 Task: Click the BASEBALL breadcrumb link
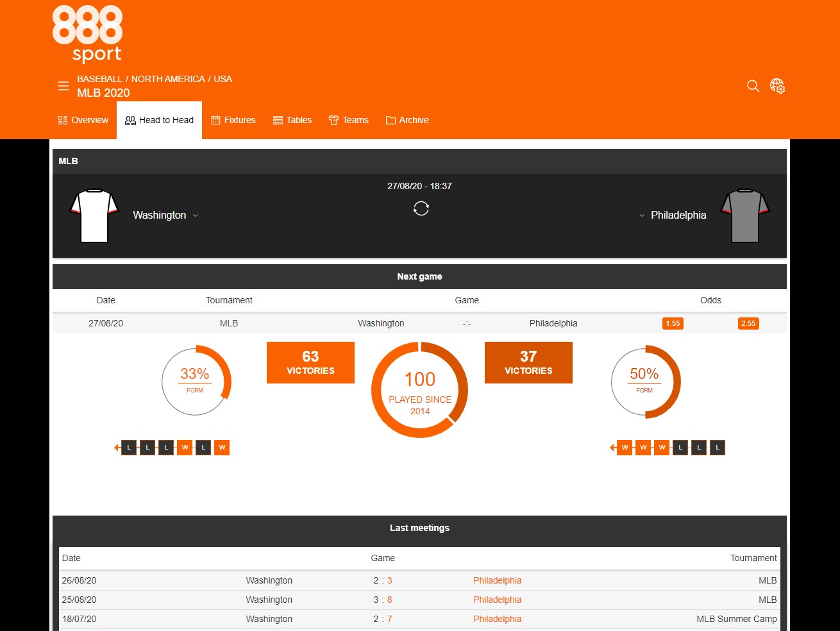pos(99,79)
